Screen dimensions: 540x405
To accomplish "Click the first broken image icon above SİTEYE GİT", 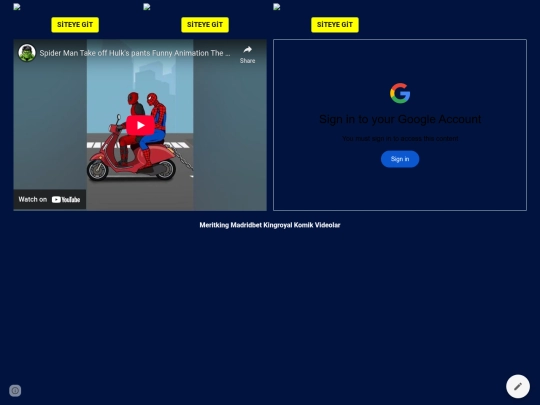I will point(17,7).
